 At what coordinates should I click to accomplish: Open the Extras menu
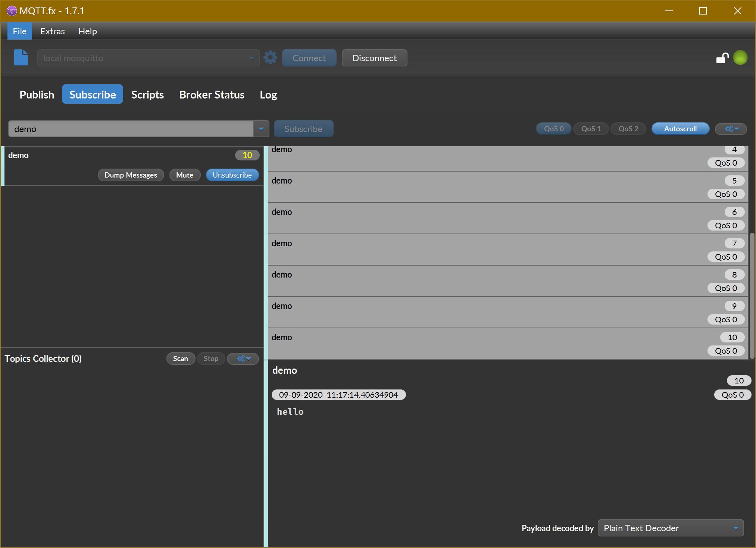point(53,31)
